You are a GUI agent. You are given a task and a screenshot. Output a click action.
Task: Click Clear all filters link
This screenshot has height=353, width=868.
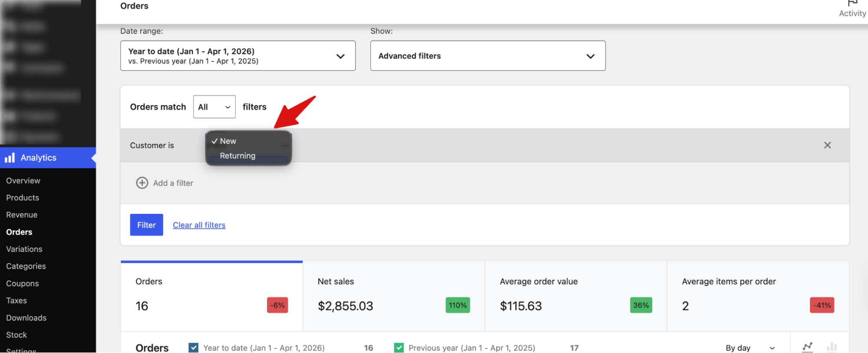pyautogui.click(x=199, y=225)
